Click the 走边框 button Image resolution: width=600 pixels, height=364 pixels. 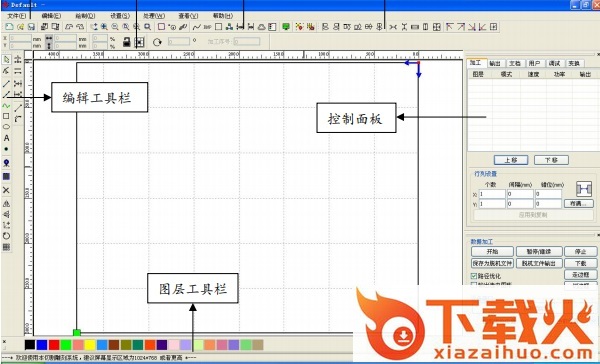point(580,275)
